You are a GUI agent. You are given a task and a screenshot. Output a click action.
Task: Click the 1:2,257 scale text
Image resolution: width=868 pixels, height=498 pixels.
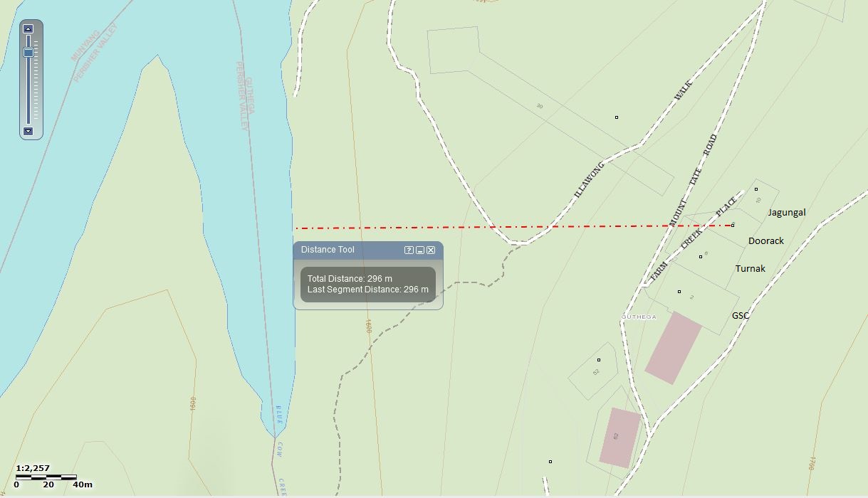(33, 468)
